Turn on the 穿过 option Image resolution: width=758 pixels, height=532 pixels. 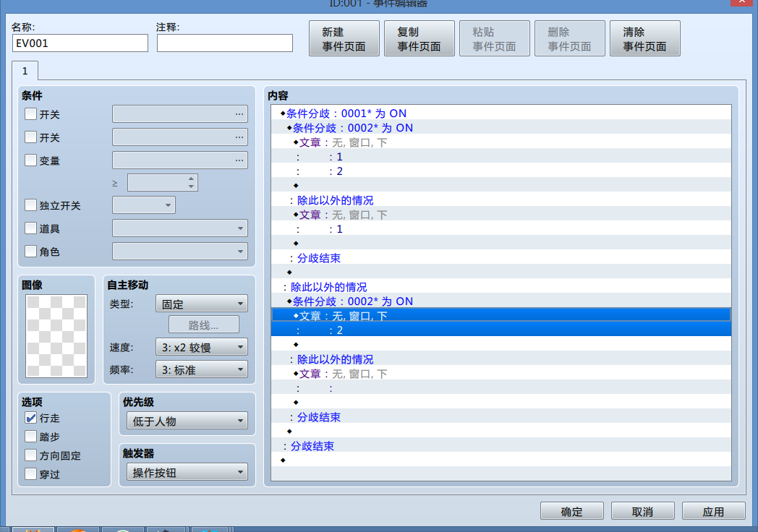[31, 474]
